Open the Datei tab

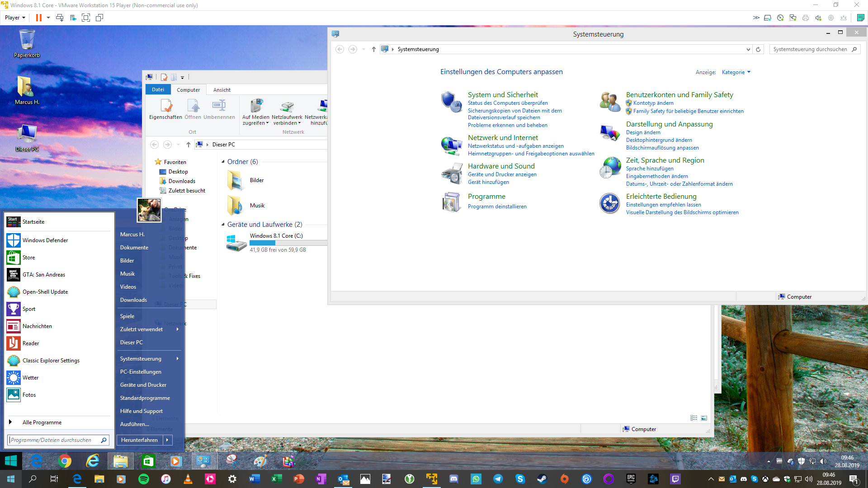tap(158, 89)
